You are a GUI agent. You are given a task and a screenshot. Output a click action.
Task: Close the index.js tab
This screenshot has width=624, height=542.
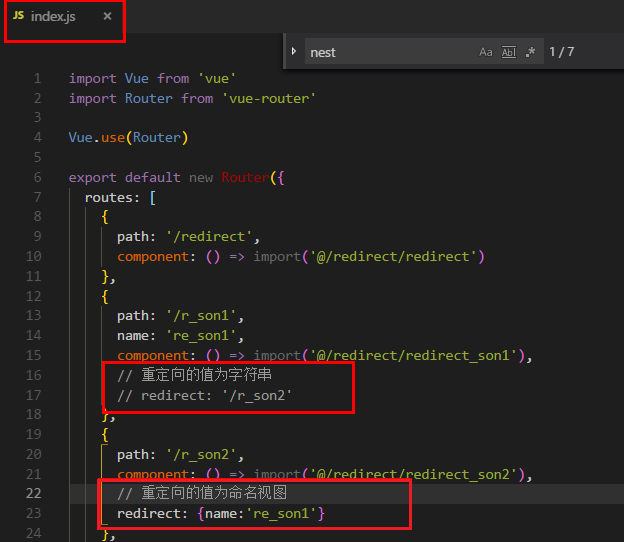tap(107, 16)
